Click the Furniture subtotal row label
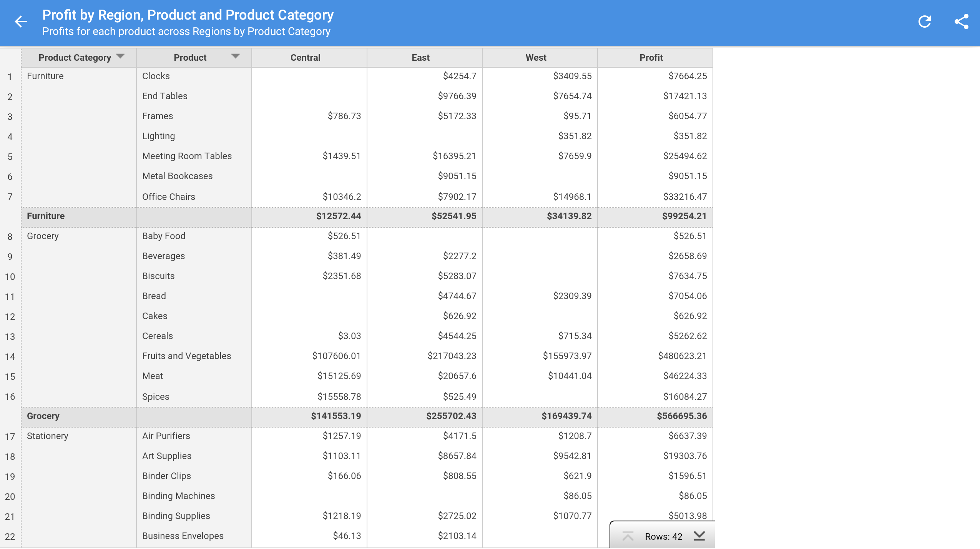 [x=46, y=216]
